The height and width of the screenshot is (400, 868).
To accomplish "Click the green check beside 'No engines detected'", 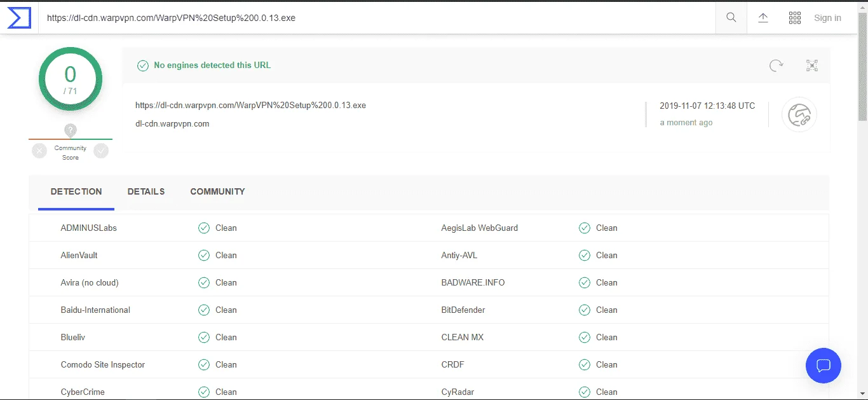I will tap(142, 65).
